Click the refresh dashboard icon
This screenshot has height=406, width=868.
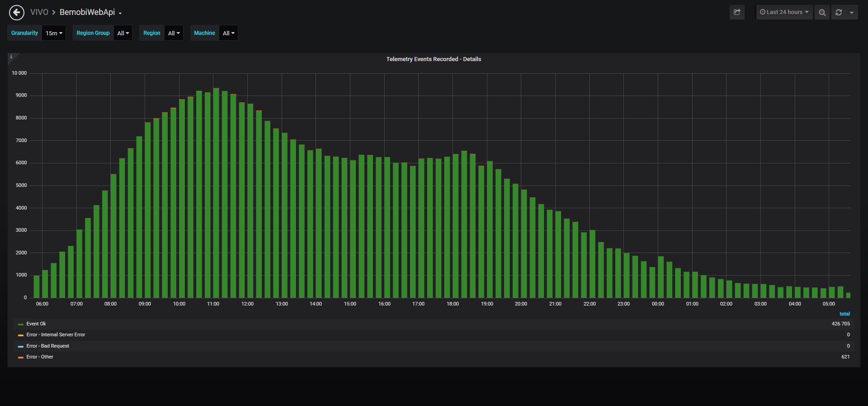(839, 12)
